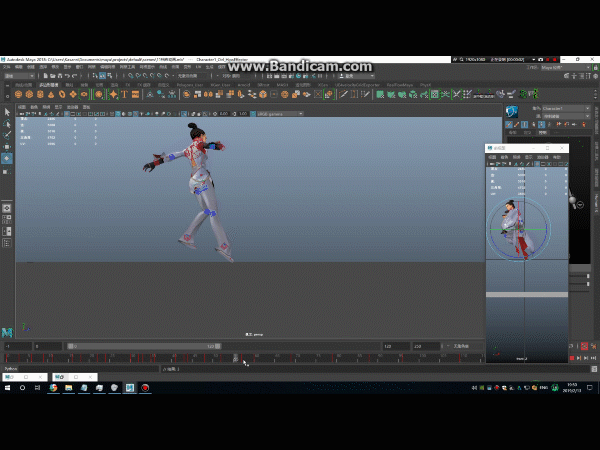
Task: Create a polygon sphere from the shelf
Action: click(x=18, y=94)
